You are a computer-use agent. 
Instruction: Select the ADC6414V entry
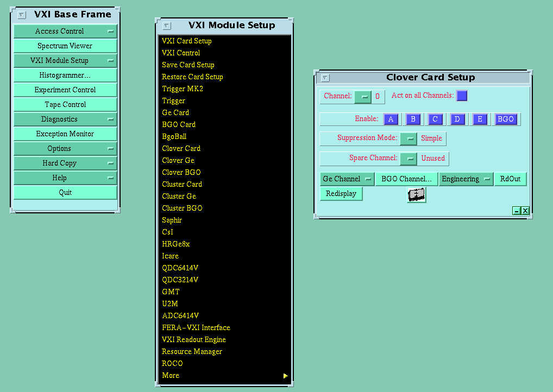pyautogui.click(x=224, y=316)
